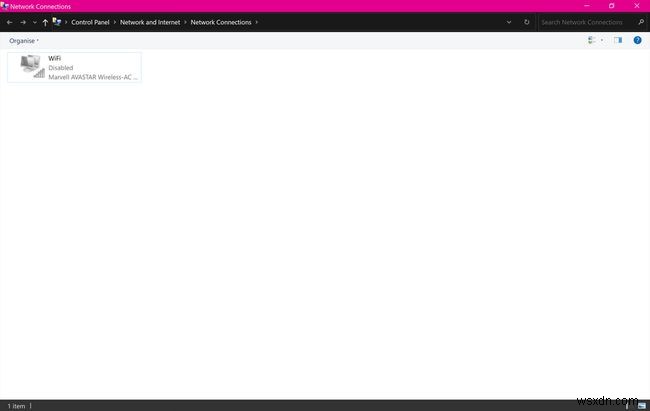
Task: Change your view icon
Action: (592, 40)
